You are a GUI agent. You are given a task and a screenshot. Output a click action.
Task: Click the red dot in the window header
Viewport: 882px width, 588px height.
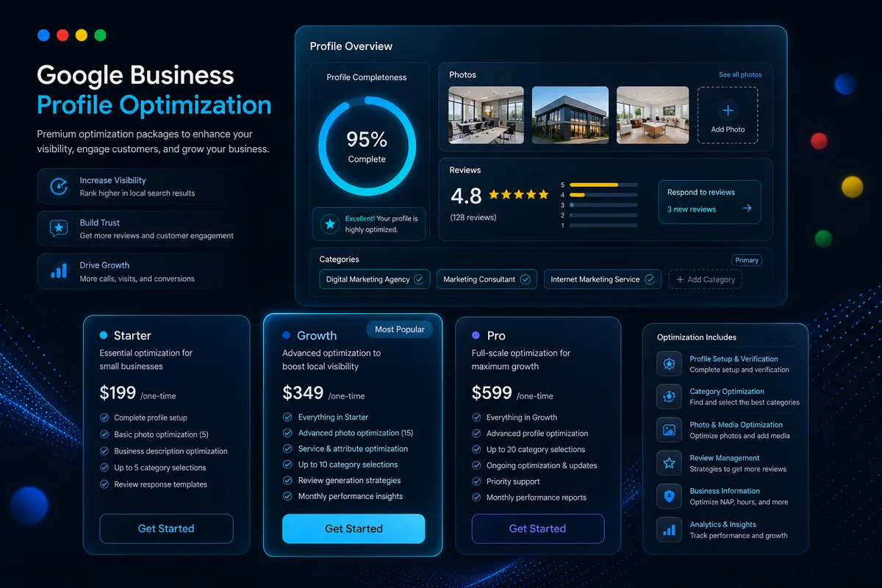(62, 35)
